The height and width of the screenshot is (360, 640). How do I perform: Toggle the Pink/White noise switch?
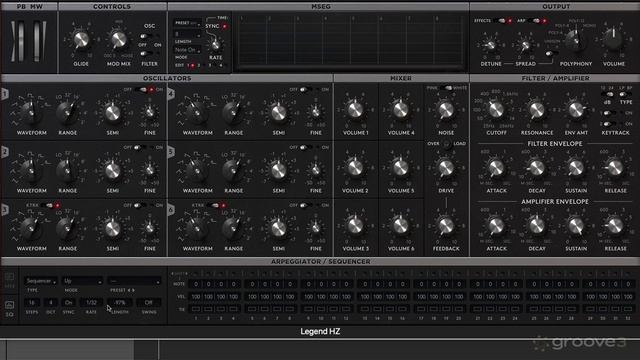446,88
